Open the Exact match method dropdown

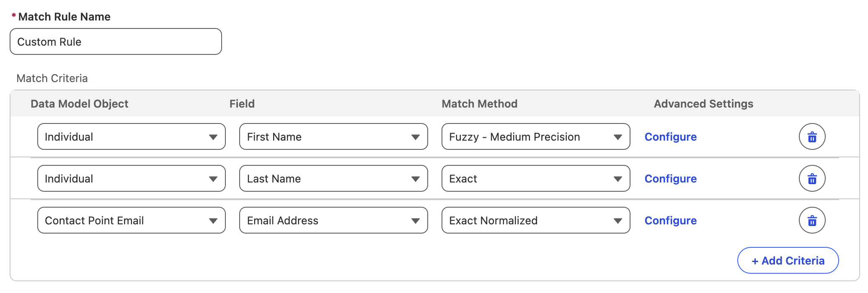[535, 179]
